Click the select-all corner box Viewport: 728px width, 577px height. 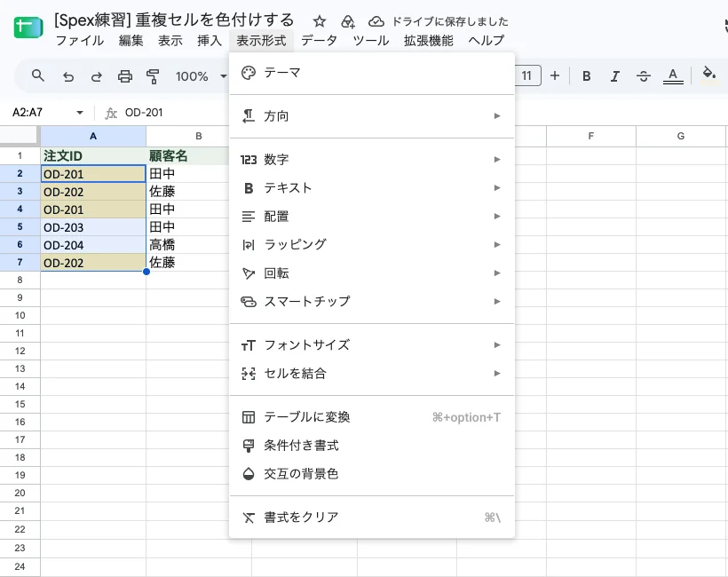20,136
